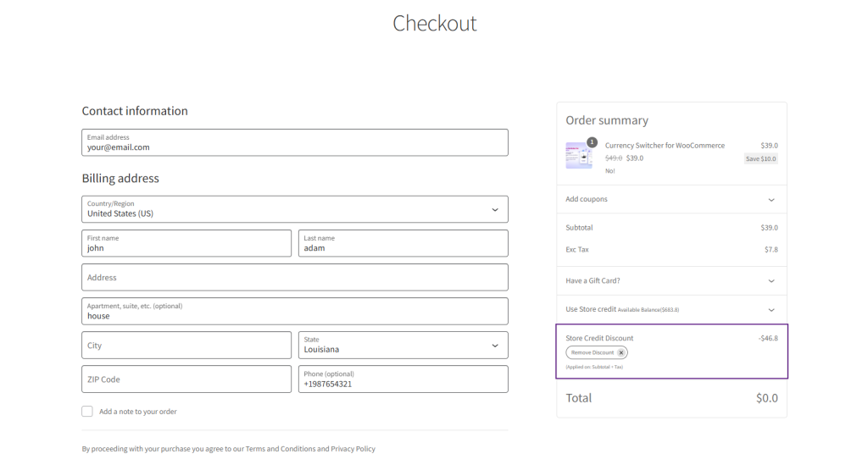Click the Applied on: Subtotal + Tax note
This screenshot has width=868, height=465.
(594, 367)
